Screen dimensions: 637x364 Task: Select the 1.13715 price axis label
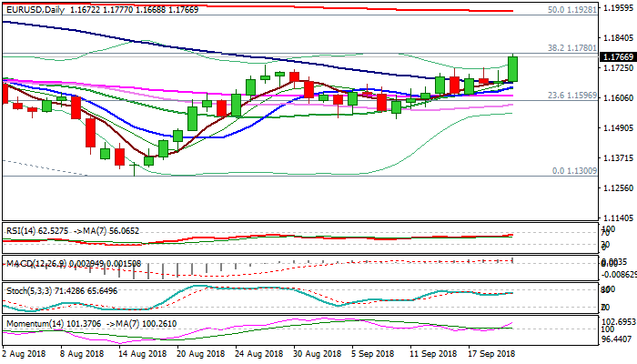coord(614,158)
